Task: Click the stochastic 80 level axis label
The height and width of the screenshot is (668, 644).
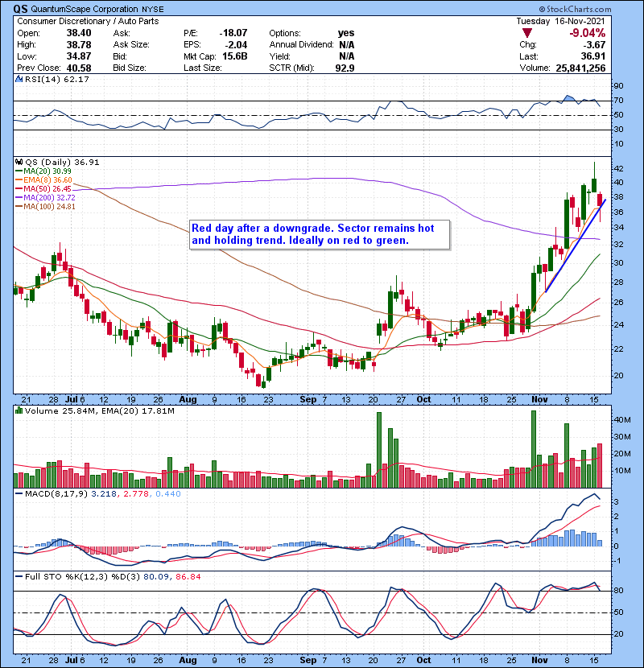Action: (618, 591)
